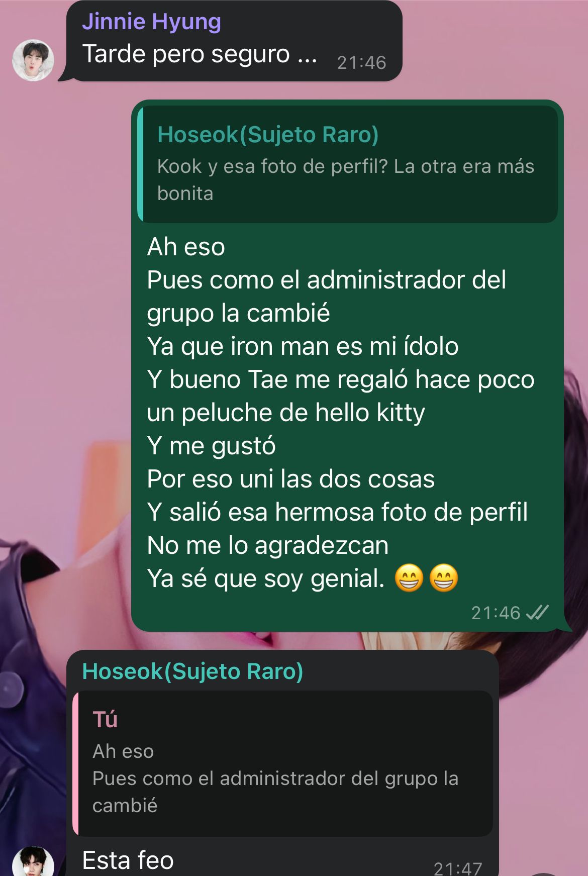Click the first grinning emoji after "genial."
Viewport: 588px width, 876px height.
(x=409, y=578)
